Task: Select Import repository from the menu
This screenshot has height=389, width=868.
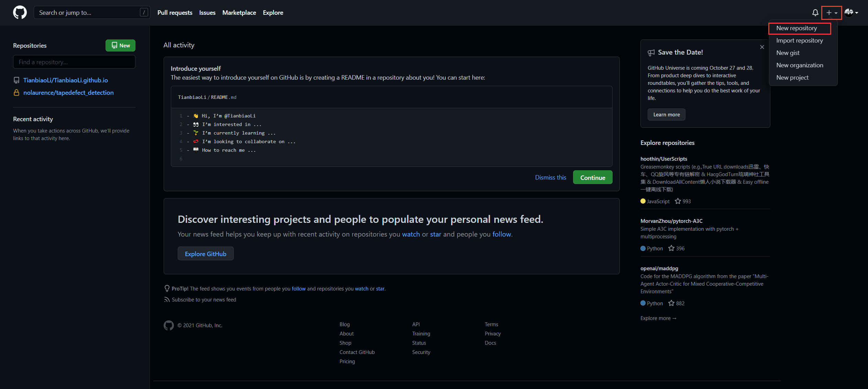Action: [799, 41]
